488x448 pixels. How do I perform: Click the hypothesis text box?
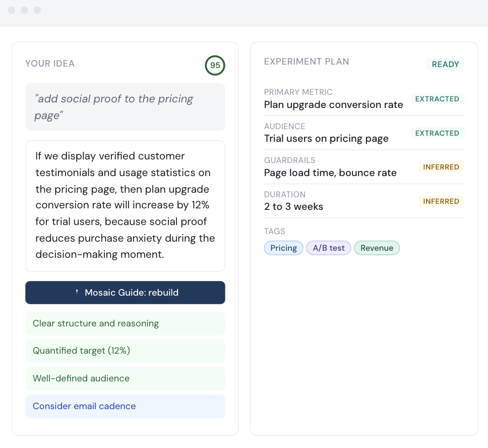pos(125,205)
